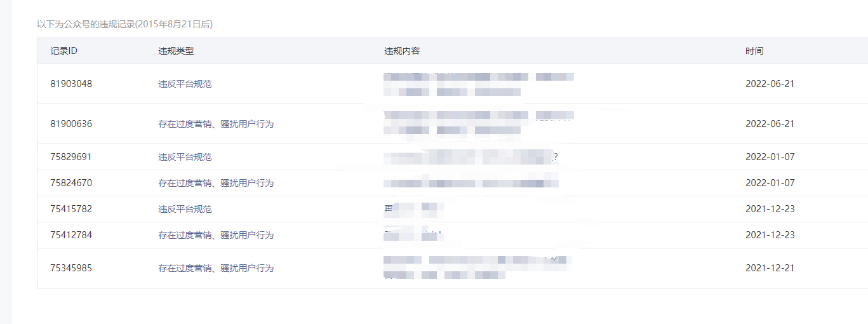This screenshot has height=324, width=868.
Task: Open violation type link dated 2021-12-21
Action: pos(216,268)
